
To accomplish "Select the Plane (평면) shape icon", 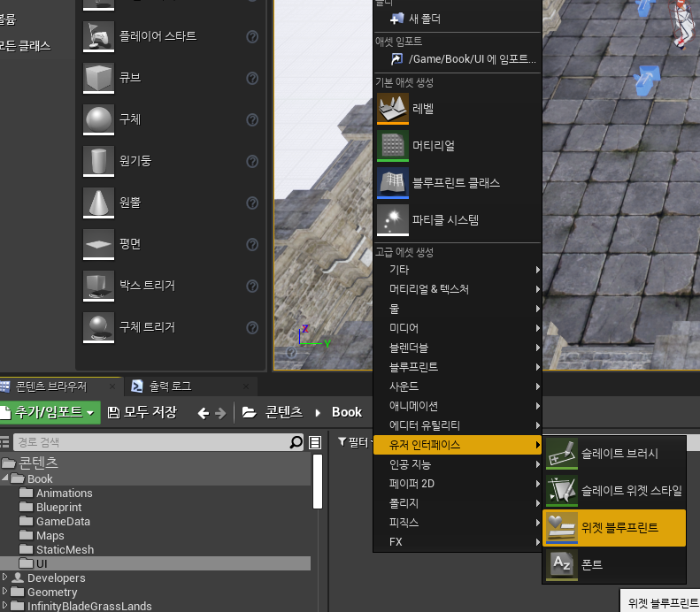I will coord(98,244).
